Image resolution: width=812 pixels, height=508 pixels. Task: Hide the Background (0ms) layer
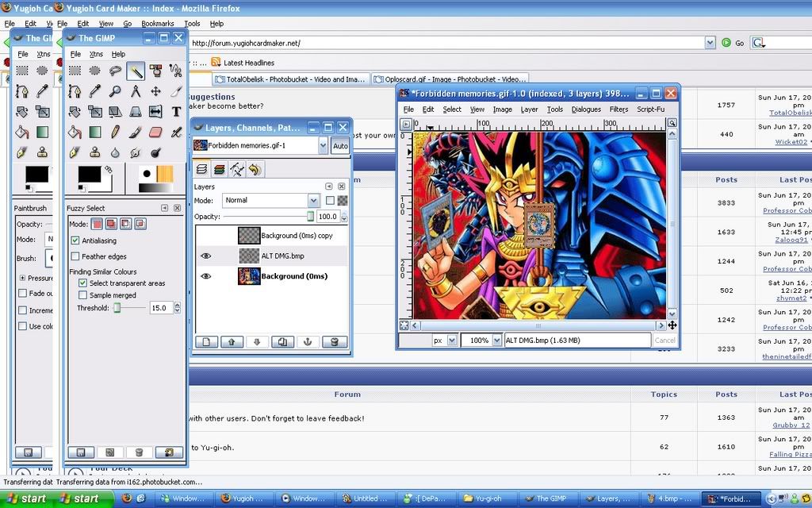[x=205, y=275]
